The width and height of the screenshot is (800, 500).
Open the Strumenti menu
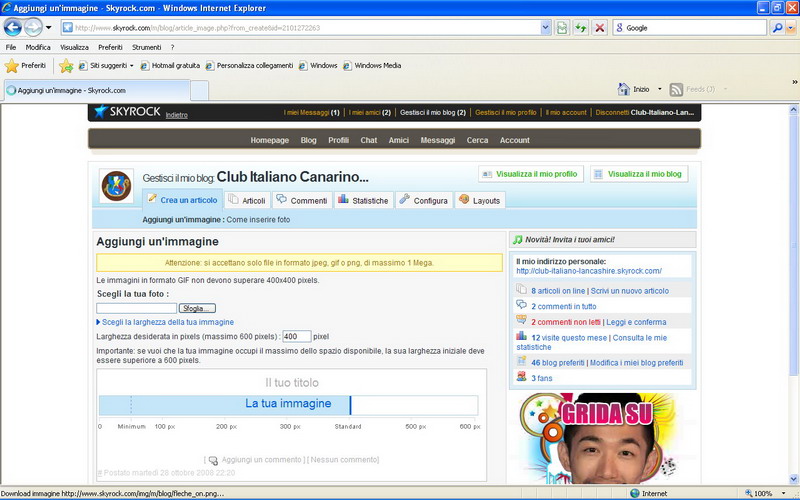point(146,47)
